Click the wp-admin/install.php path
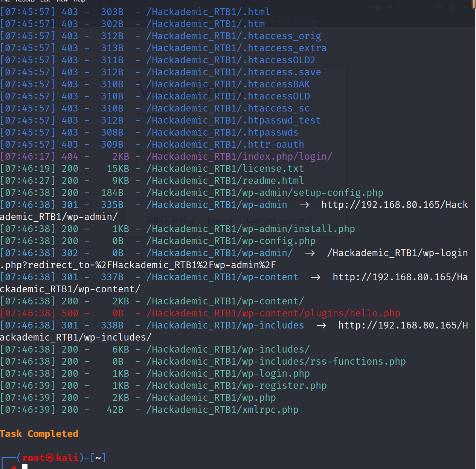Image resolution: width=476 pixels, height=469 pixels. [250, 229]
